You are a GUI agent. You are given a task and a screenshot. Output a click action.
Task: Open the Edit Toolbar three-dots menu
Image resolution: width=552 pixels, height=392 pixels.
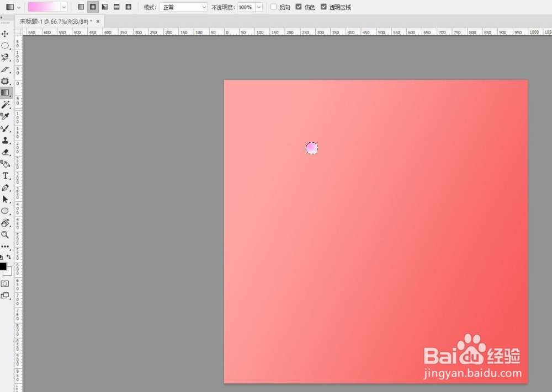point(5,246)
